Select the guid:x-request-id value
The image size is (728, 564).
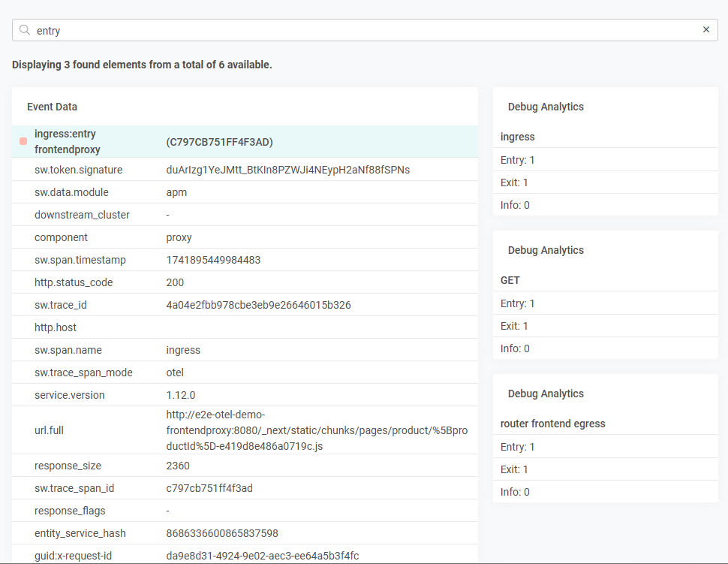click(x=262, y=556)
